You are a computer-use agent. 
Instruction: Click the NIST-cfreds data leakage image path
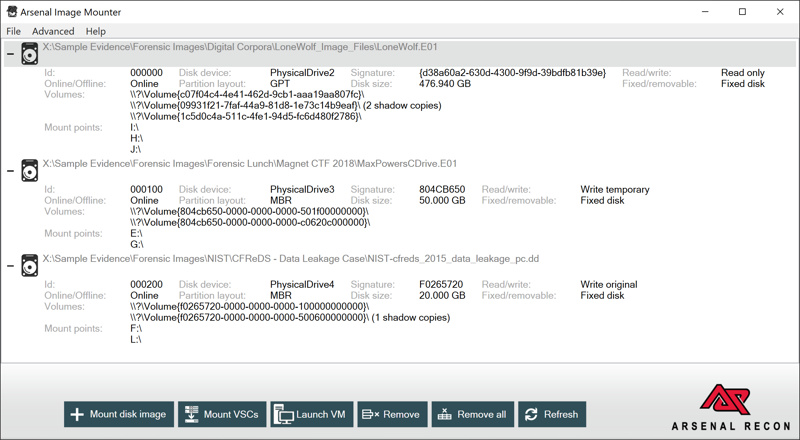290,259
